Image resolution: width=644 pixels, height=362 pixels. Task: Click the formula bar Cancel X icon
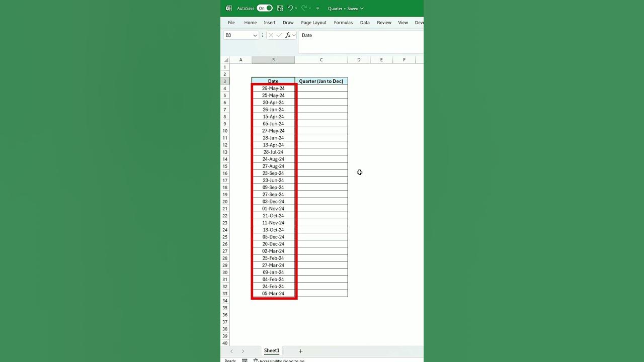[x=271, y=35]
